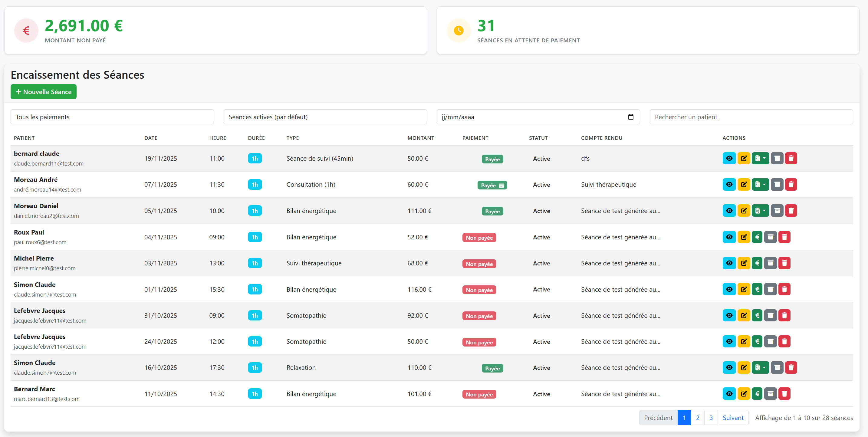Open the 'Tous les paiements' filter dropdown
This screenshot has height=437, width=868.
click(112, 117)
